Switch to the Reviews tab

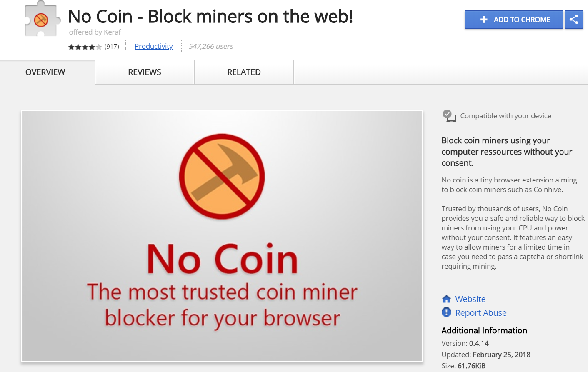point(145,72)
